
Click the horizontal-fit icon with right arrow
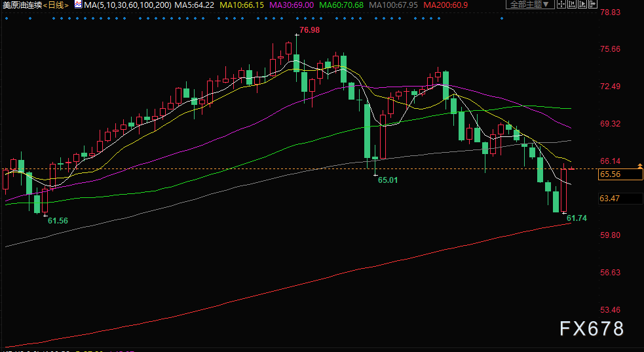point(581,5)
